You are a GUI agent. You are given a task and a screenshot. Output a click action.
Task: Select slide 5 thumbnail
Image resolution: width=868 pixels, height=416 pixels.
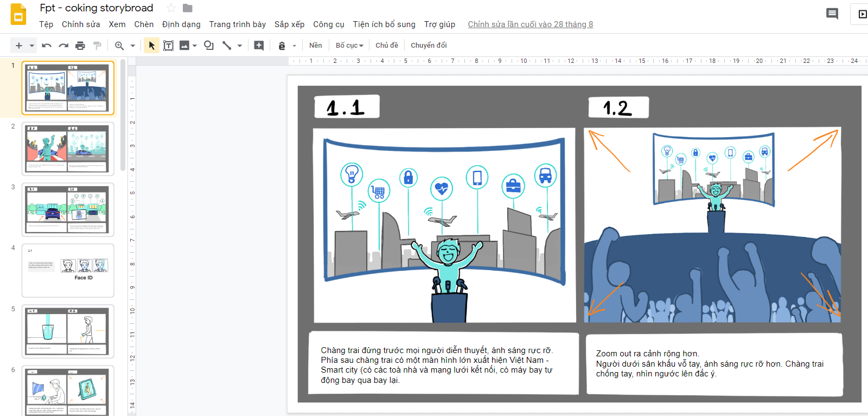(x=68, y=331)
